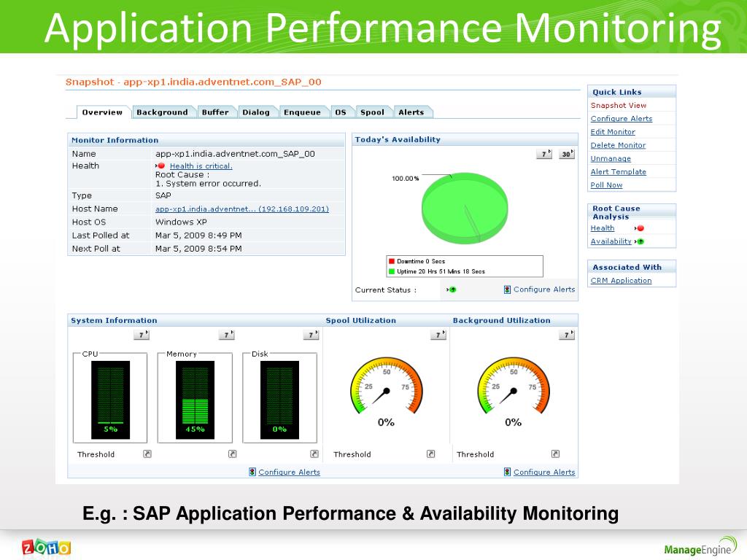Click red Health icon in Root Cause Analysis

click(640, 228)
